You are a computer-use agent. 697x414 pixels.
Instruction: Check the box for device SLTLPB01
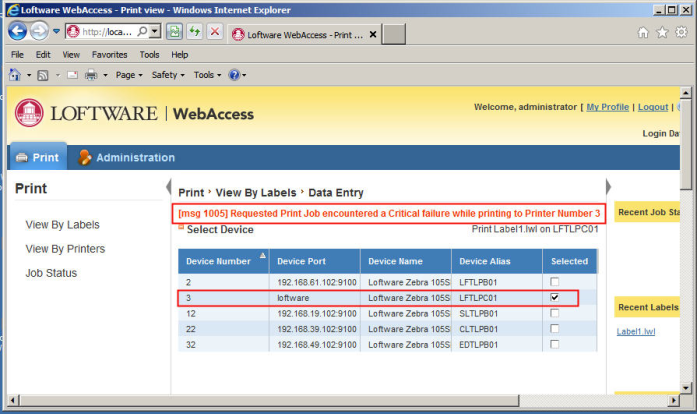tap(554, 313)
